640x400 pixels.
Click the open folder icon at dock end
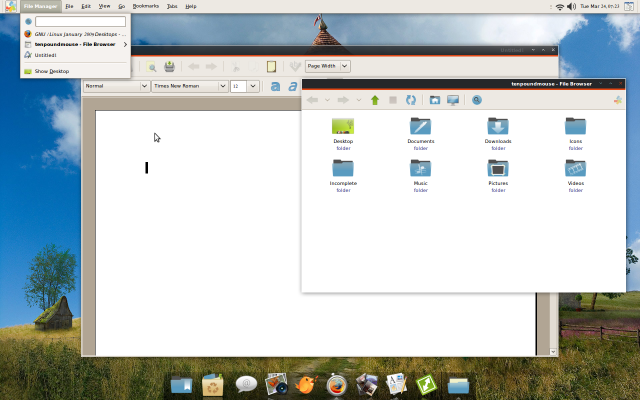(x=458, y=385)
